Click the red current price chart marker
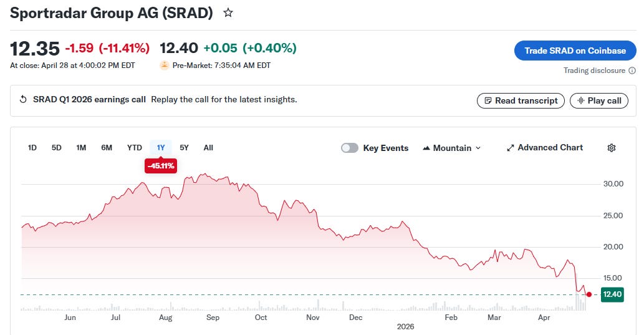 [589, 294]
